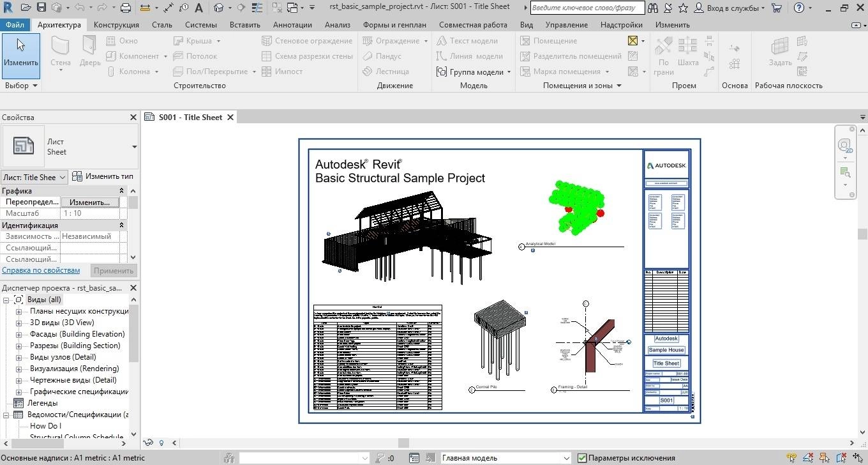Screen dimensions: 868x465
Task: Close the Свойства properties palette
Action: [133, 118]
